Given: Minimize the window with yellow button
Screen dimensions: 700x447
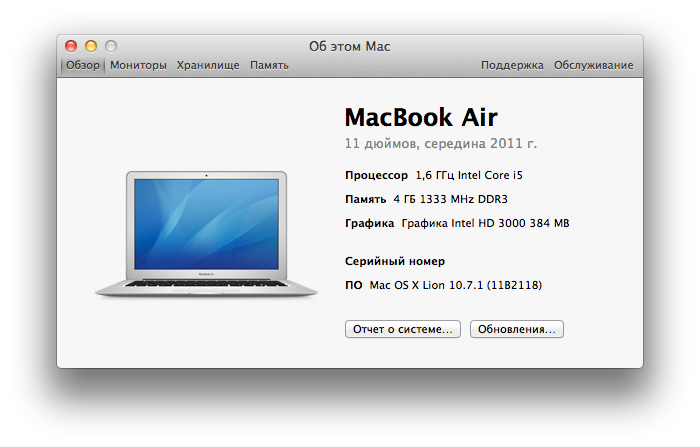Looking at the screenshot, I should point(91,46).
